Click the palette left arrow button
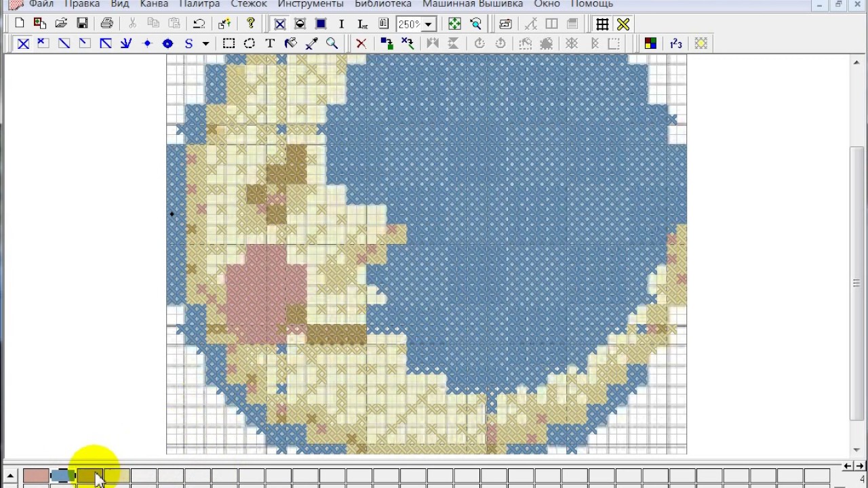 (x=847, y=466)
